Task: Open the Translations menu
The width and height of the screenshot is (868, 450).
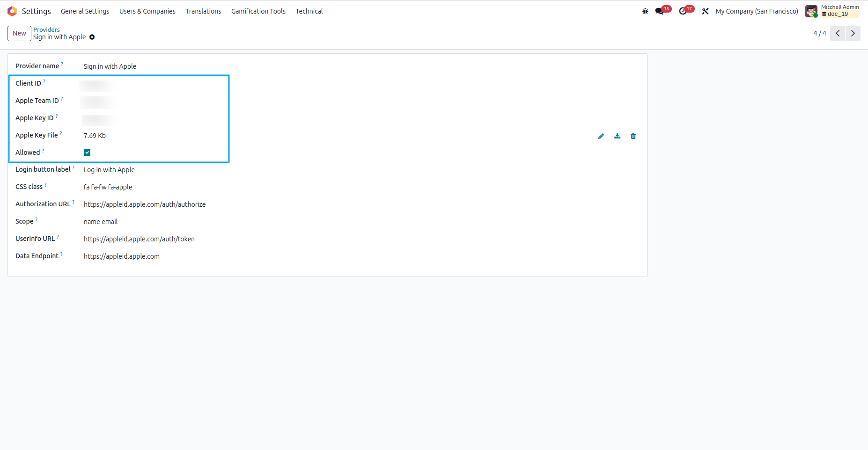Action: [203, 11]
